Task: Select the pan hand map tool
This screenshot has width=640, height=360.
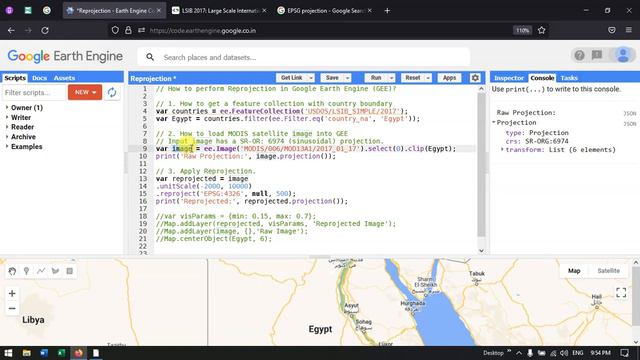Action: [x=12, y=271]
